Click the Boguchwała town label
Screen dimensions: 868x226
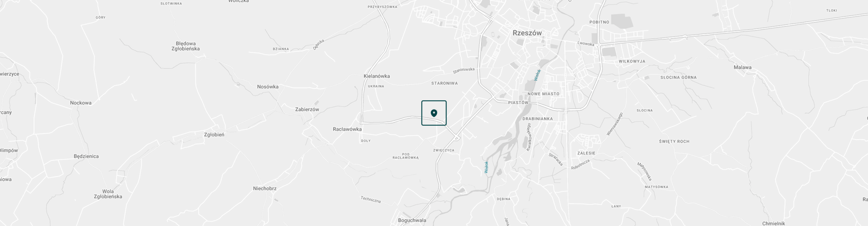point(412,220)
